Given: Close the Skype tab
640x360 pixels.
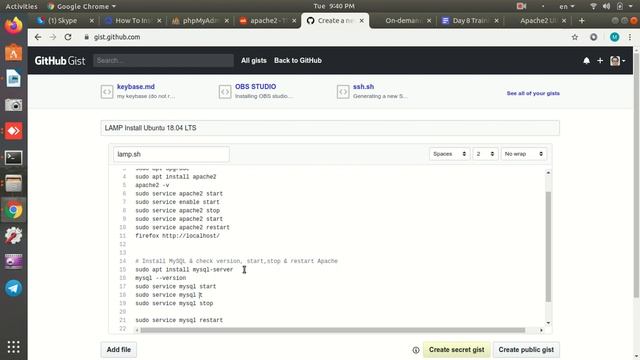Looking at the screenshot, I should tap(91, 20).
